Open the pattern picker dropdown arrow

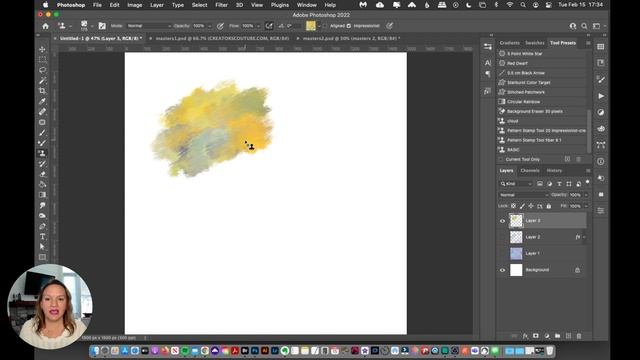319,26
